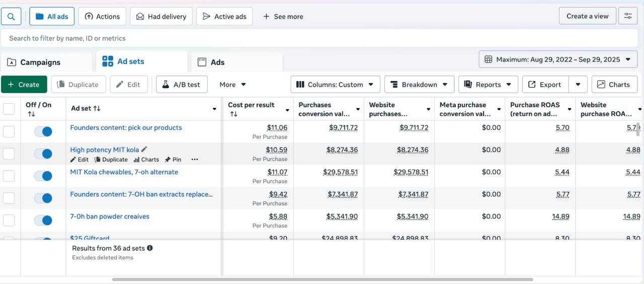644x284 pixels.
Task: Click the info icon next to Results from 36 ad sets
Action: (150, 248)
